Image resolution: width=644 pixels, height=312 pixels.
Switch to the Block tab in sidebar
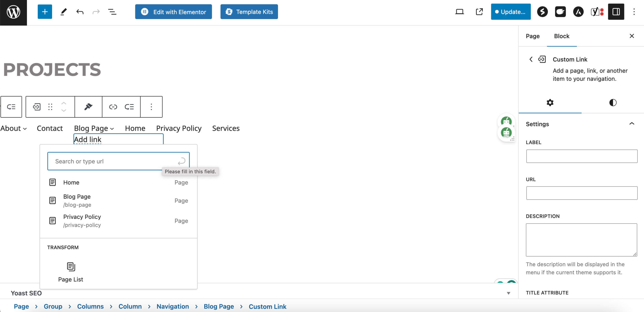(562, 36)
